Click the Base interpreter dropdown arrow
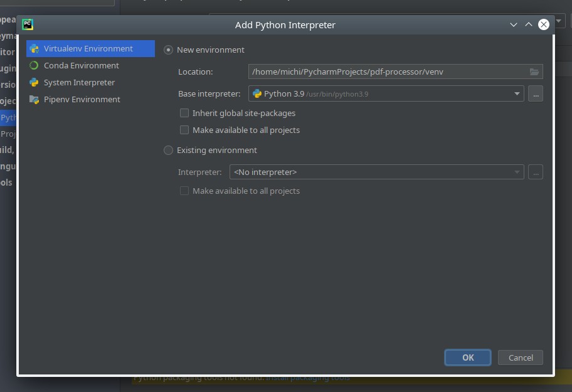Viewport: 572px width, 392px height. point(517,93)
